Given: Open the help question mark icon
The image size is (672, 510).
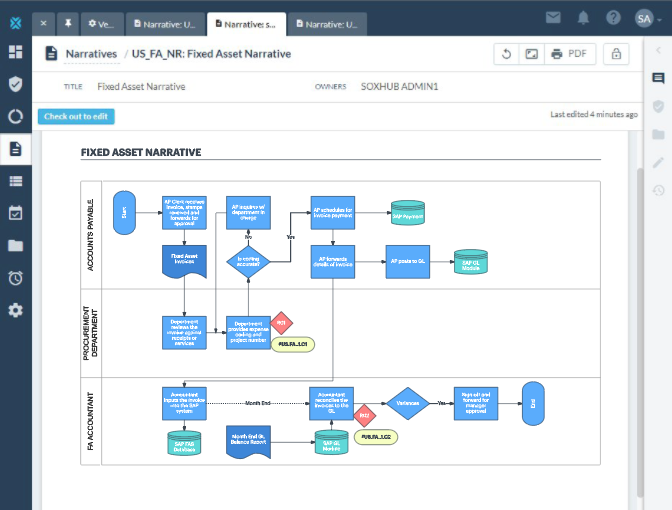Looking at the screenshot, I should (x=613, y=18).
